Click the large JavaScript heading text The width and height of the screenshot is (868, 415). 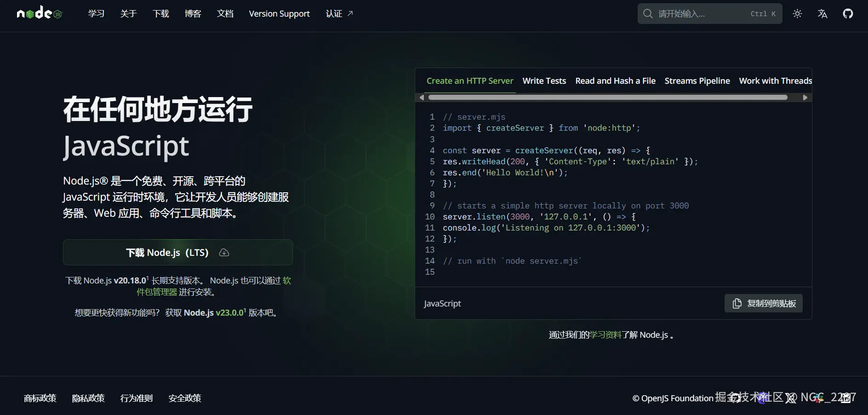click(x=126, y=146)
